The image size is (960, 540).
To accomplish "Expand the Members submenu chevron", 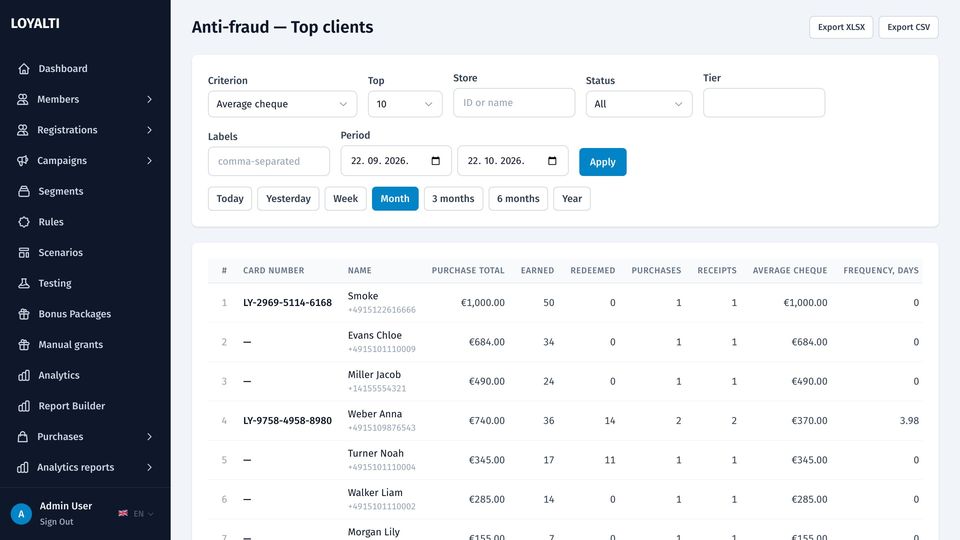I will [x=149, y=99].
